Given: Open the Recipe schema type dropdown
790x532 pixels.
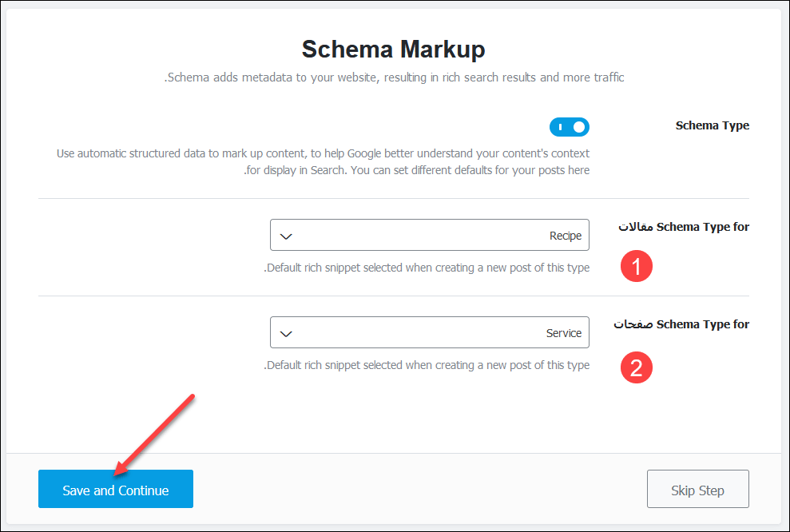Looking at the screenshot, I should [429, 236].
